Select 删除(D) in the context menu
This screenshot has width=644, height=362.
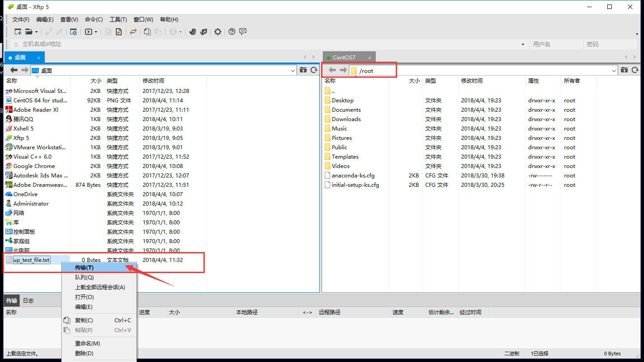pyautogui.click(x=84, y=354)
